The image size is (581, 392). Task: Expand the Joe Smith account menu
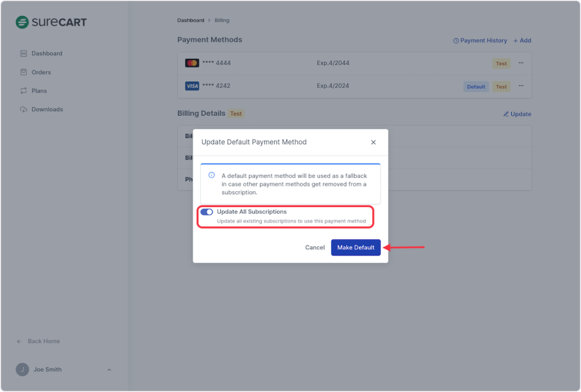click(109, 370)
